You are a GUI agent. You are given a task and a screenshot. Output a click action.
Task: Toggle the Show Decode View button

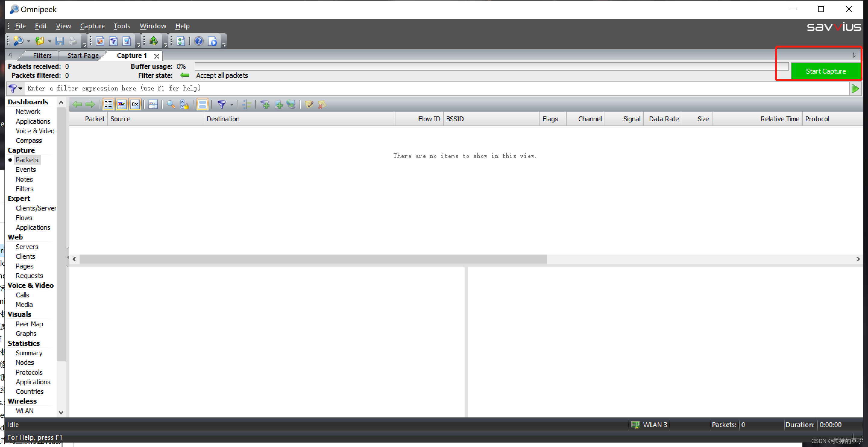click(x=121, y=104)
